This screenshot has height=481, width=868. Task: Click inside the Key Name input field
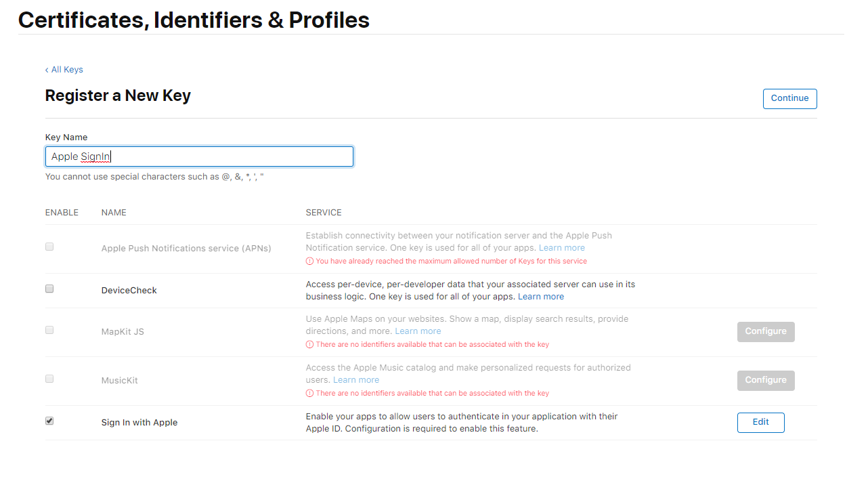tap(199, 156)
